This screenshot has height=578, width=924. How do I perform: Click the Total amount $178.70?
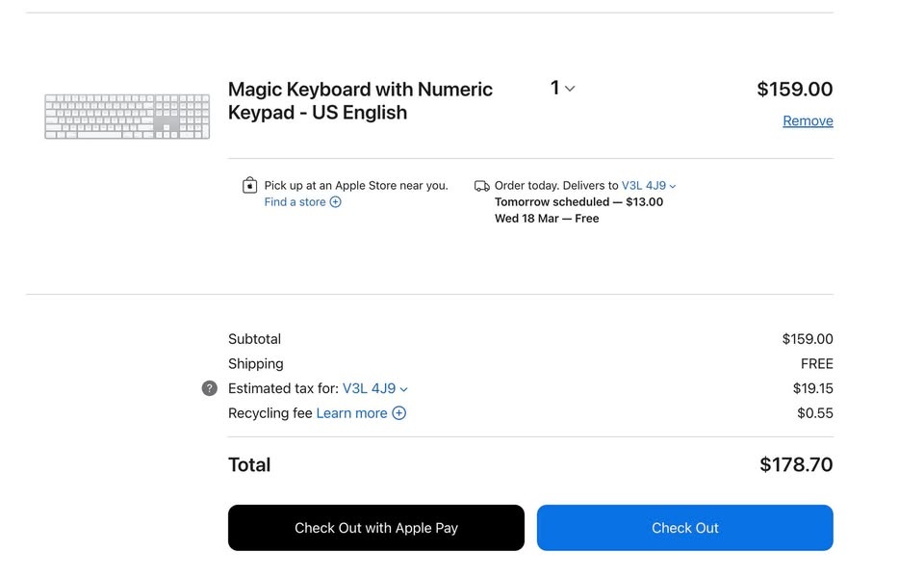point(796,464)
